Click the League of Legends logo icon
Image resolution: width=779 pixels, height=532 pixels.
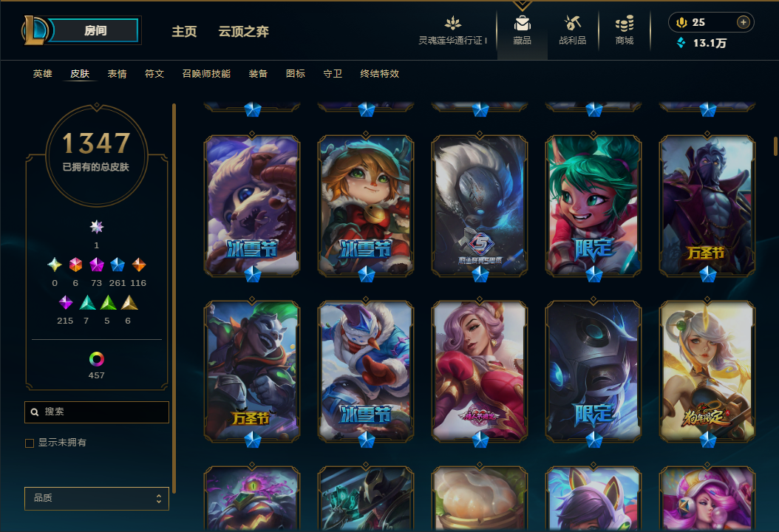click(x=34, y=30)
